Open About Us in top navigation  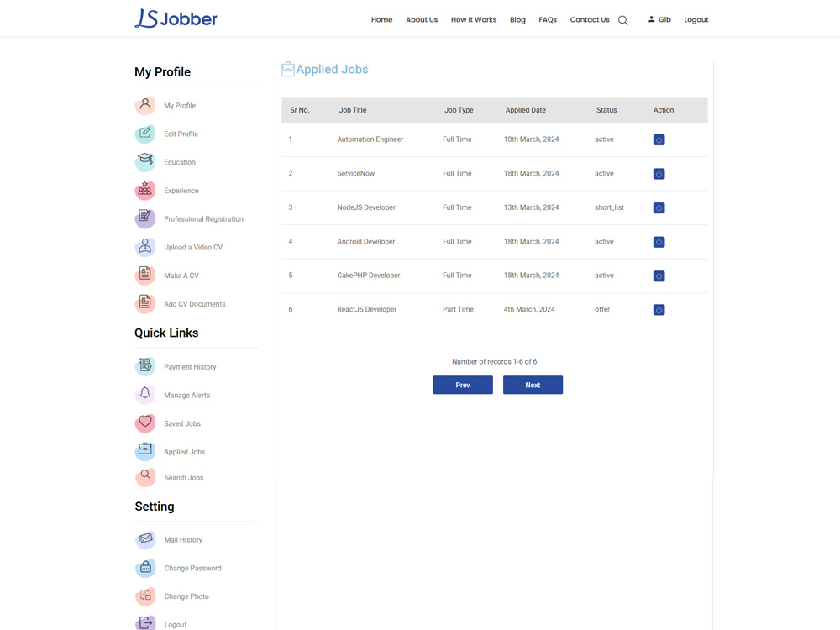tap(422, 20)
